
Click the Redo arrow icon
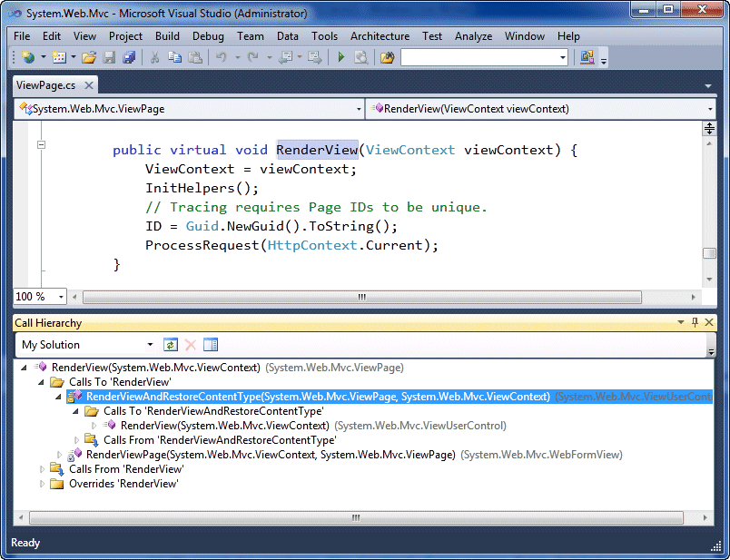tap(253, 57)
